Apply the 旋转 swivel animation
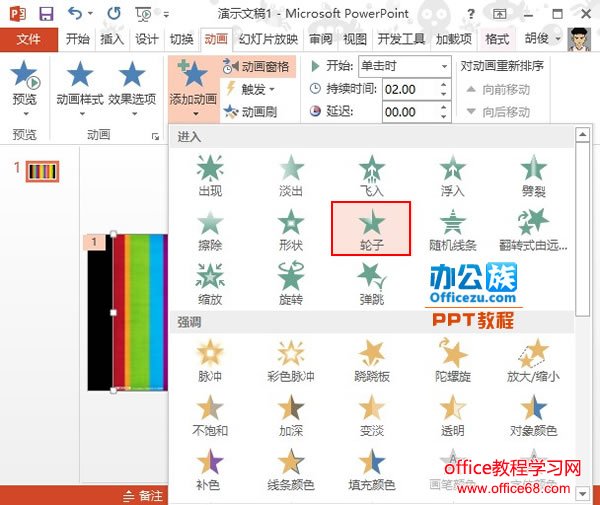 291,283
